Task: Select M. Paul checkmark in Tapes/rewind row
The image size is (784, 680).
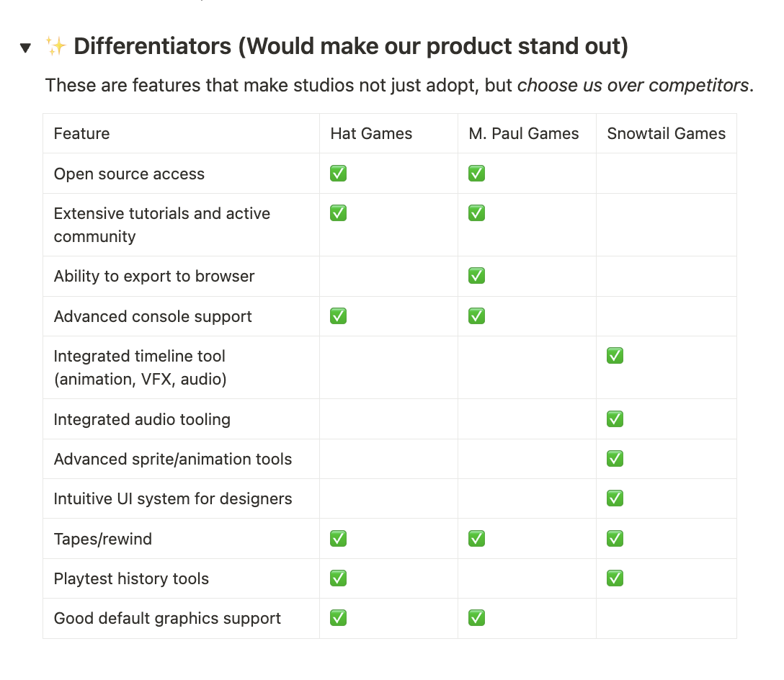Action: coord(476,539)
